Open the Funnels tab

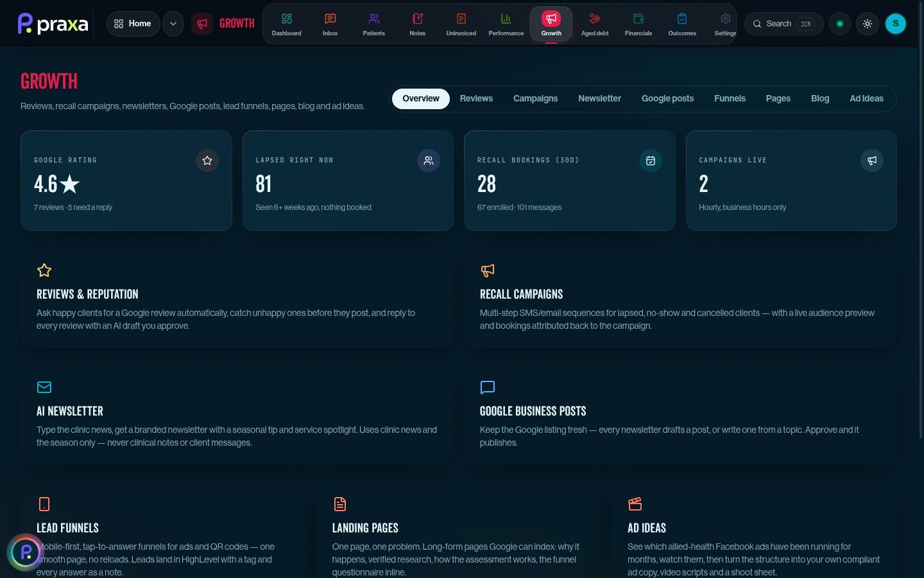[730, 99]
